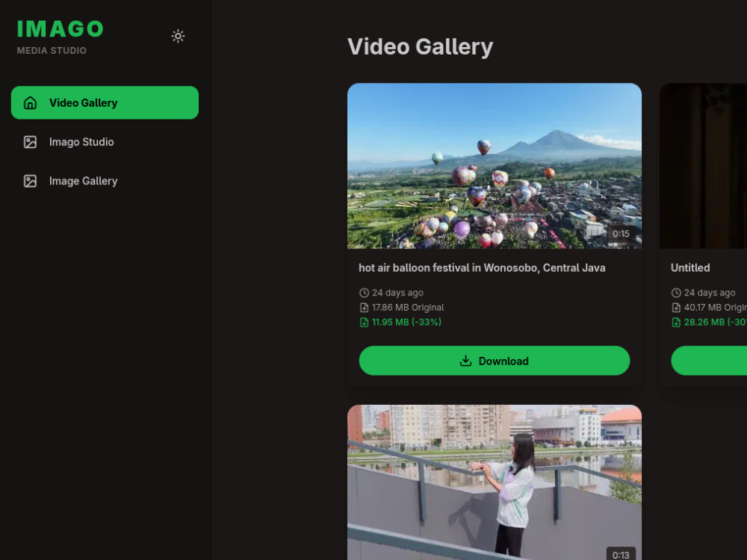Open Video Gallery in the sidebar
Screen dimensions: 747x560
(105, 103)
